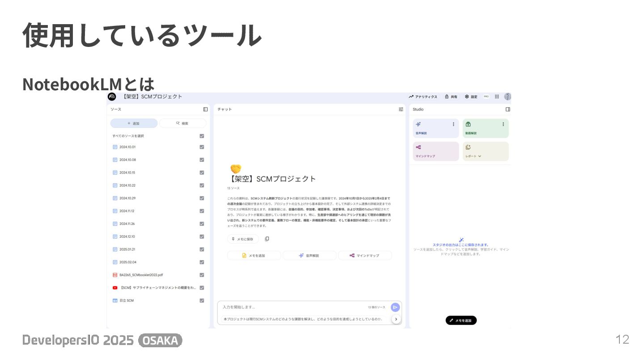This screenshot has width=644, height=362.
Task: Click the PRO badge in the header
Action: click(x=486, y=97)
